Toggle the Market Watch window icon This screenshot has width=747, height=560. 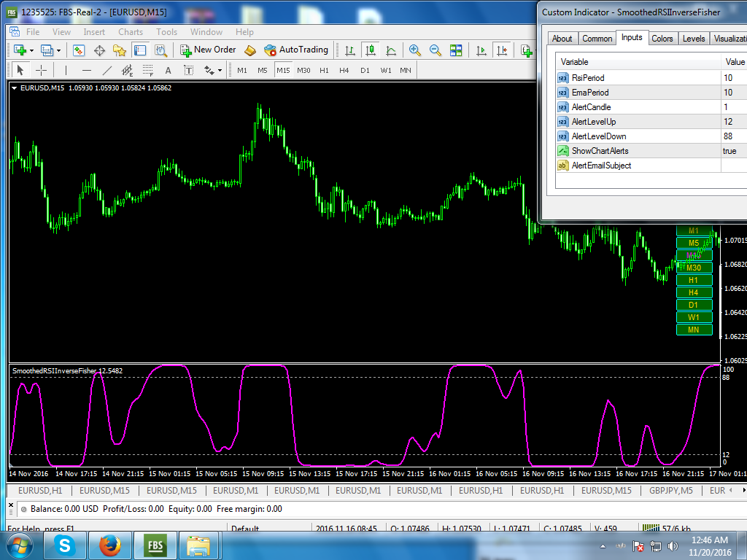pos(79,50)
